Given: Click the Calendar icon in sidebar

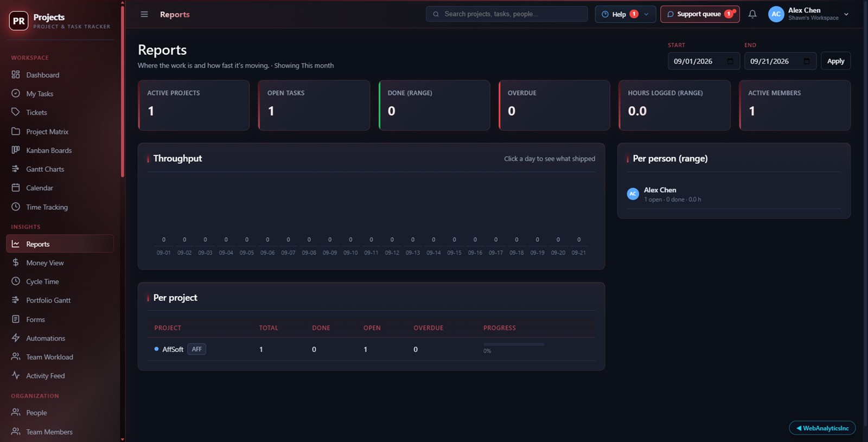Looking at the screenshot, I should click(x=16, y=188).
